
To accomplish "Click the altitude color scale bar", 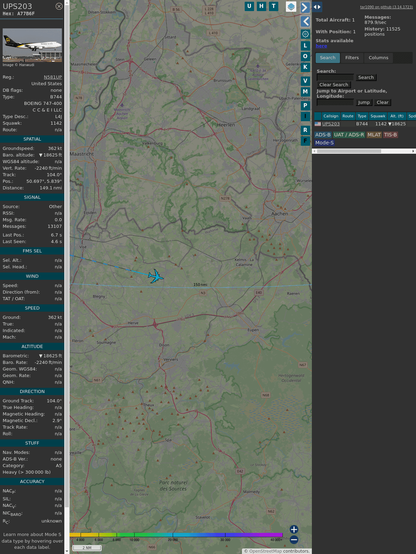I will coord(176,535).
